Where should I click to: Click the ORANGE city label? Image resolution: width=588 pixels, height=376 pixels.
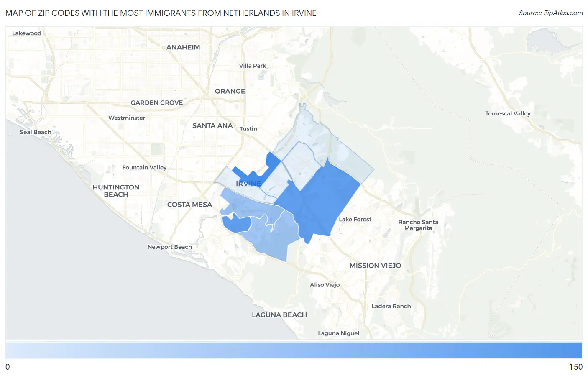pos(230,91)
